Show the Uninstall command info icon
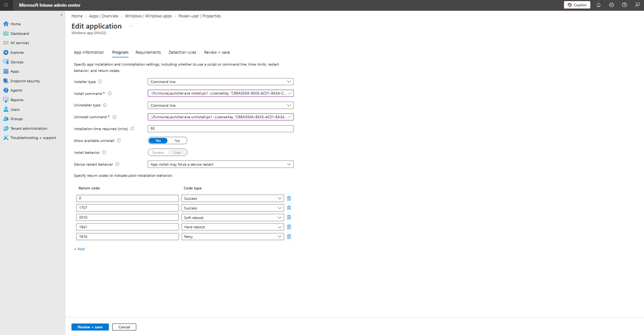644x335 pixels. [x=114, y=117]
